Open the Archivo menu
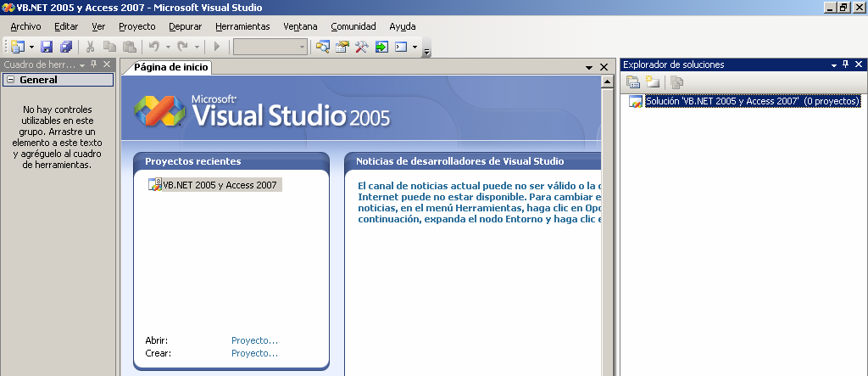 [x=25, y=26]
